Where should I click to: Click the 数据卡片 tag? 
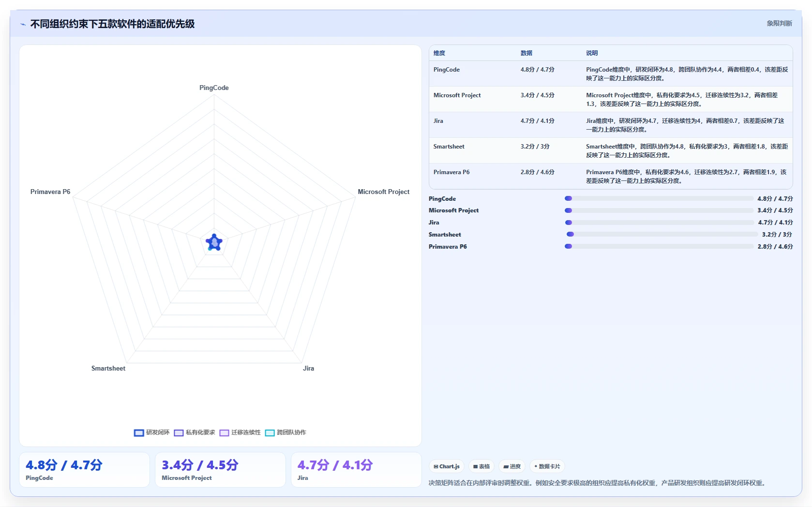[x=547, y=466]
